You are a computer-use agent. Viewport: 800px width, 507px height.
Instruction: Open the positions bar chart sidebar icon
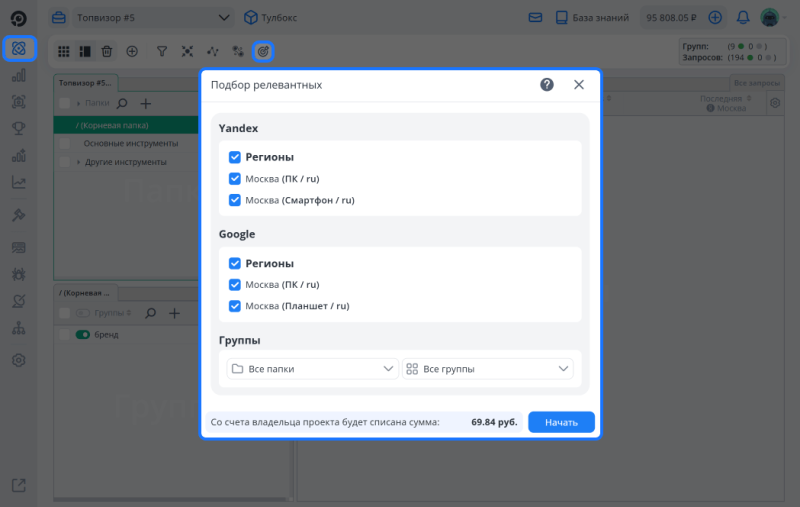pos(19,75)
